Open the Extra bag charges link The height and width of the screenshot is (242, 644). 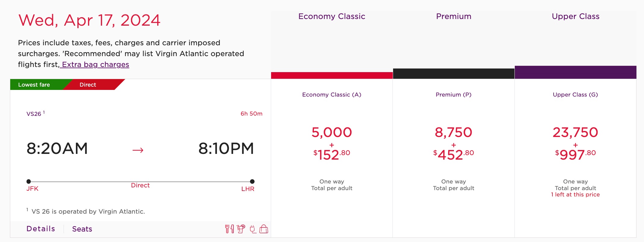pyautogui.click(x=95, y=64)
